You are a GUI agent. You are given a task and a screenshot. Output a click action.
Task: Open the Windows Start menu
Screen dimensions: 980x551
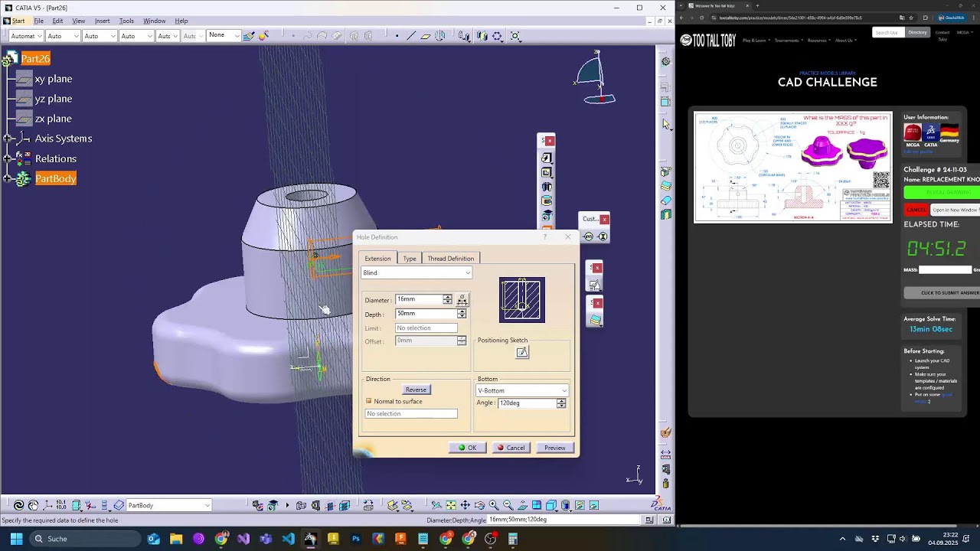coord(16,539)
